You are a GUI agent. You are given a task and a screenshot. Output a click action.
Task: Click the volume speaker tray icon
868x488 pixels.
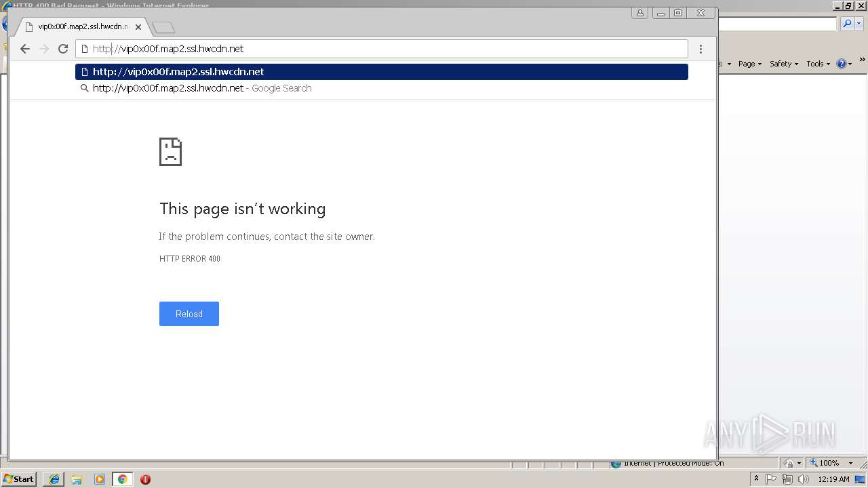(x=804, y=479)
